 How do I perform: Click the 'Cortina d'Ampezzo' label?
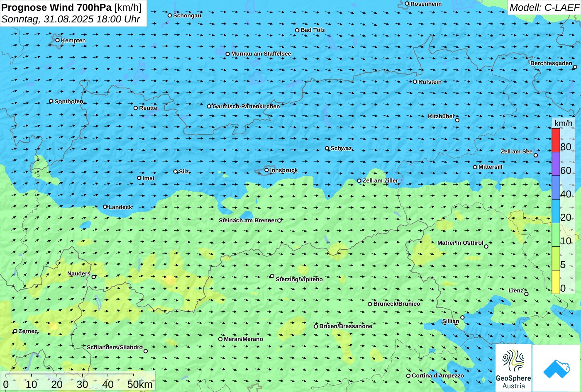click(x=438, y=375)
